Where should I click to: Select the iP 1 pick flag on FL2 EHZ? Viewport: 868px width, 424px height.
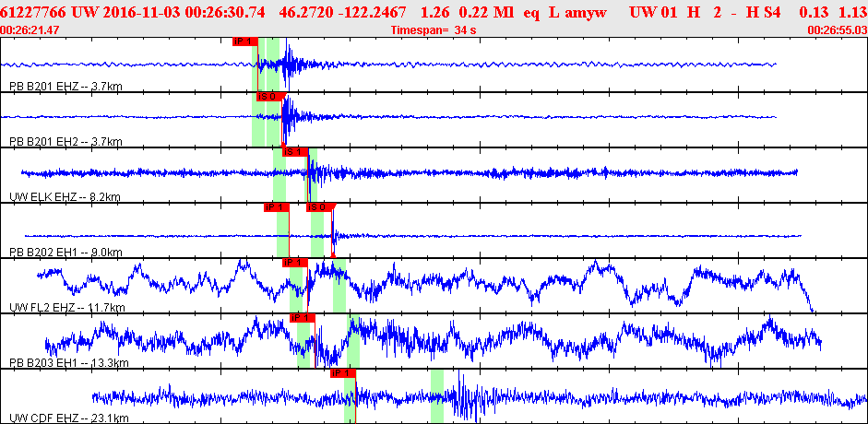point(293,263)
